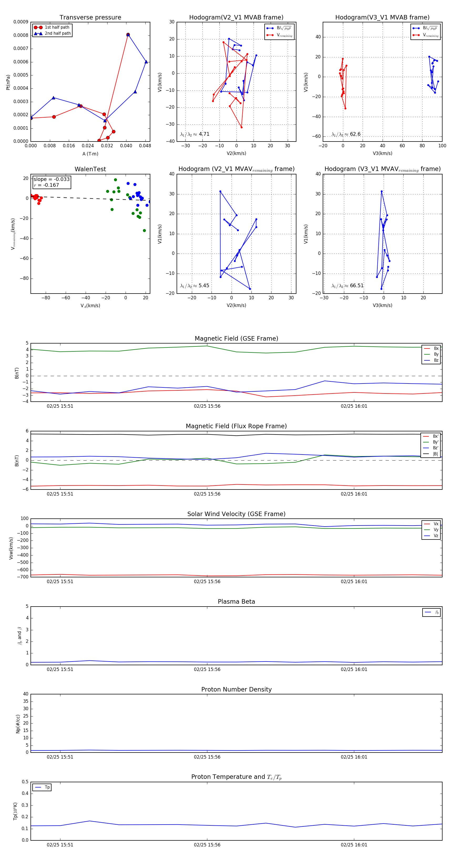This screenshot has width=473, height=868.
Task: Click the 'Proton Number Density' plot title
Action: click(x=236, y=689)
